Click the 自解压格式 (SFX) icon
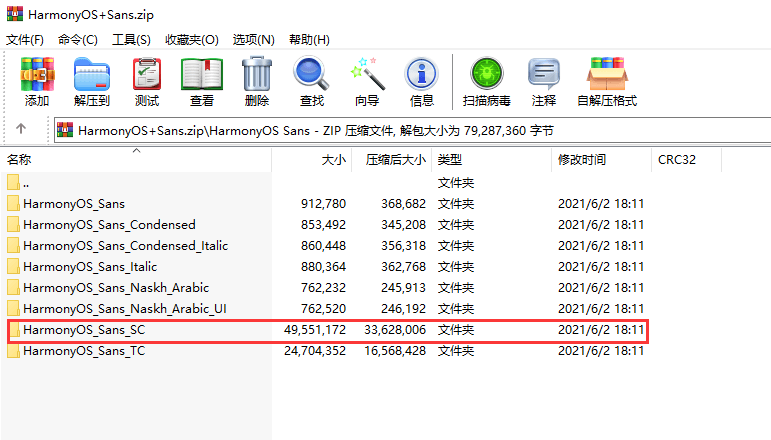The width and height of the screenshot is (771, 440). (607, 74)
